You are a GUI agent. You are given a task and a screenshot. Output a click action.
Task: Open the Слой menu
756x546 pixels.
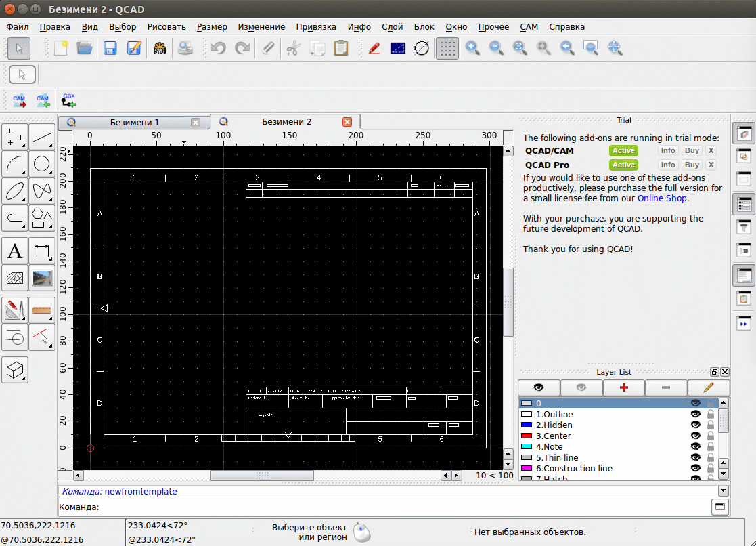tap(392, 27)
